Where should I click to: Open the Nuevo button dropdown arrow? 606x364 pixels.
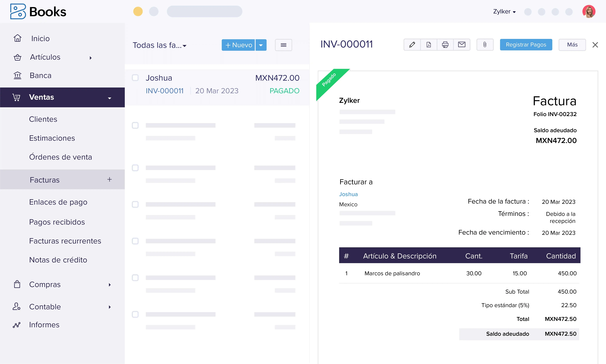pos(261,45)
